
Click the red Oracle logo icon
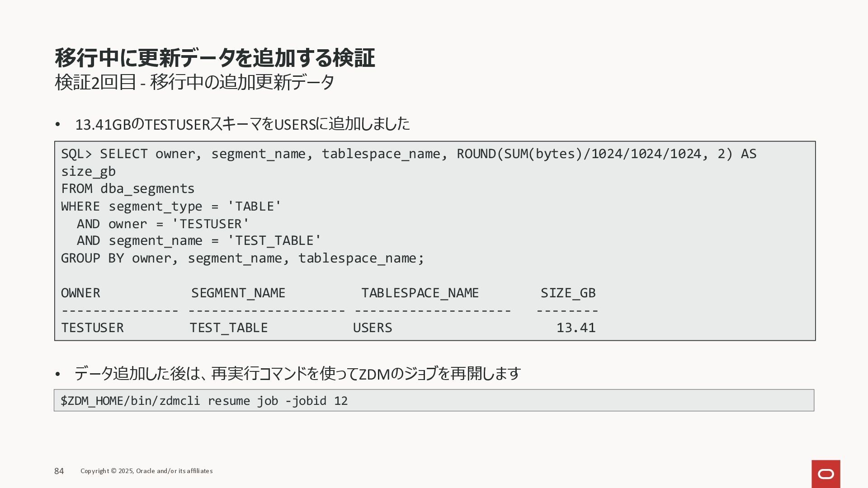[x=826, y=474]
